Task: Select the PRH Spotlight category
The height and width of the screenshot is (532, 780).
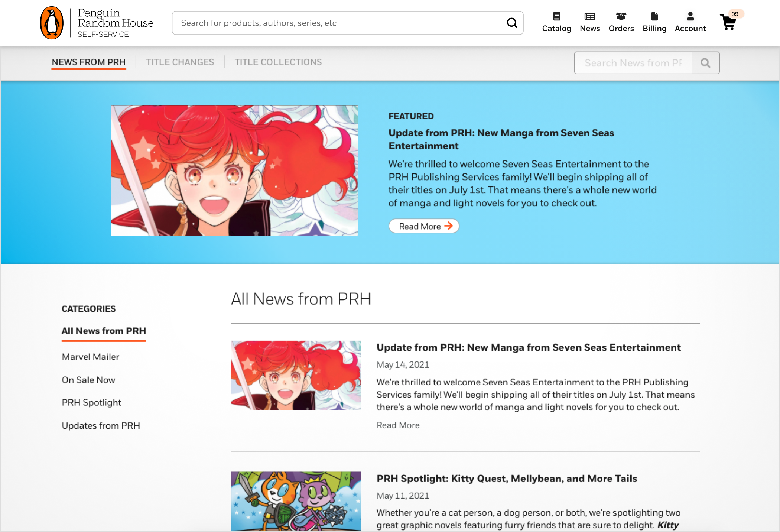Action: [91, 403]
